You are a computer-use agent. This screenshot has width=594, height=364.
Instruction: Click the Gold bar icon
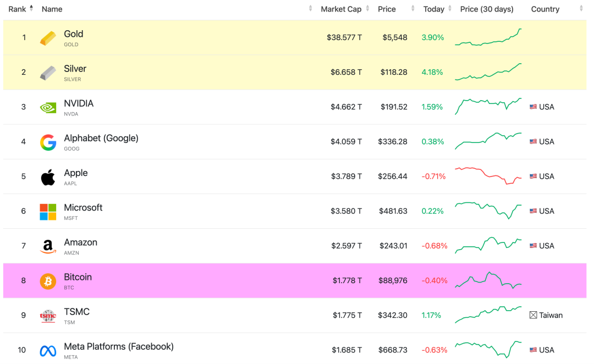(48, 38)
